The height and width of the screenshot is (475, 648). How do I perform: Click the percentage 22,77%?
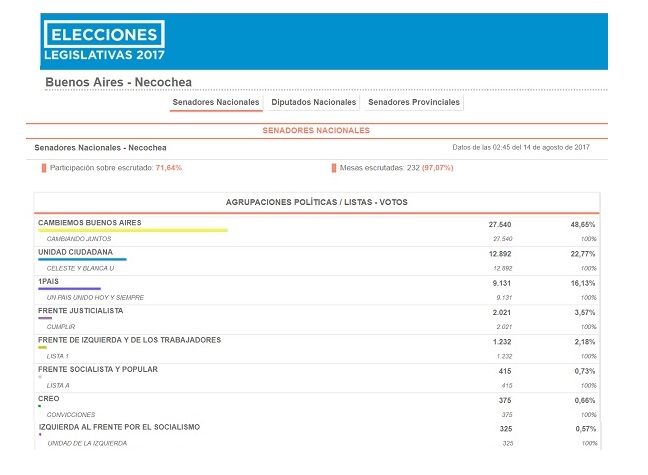coord(583,254)
